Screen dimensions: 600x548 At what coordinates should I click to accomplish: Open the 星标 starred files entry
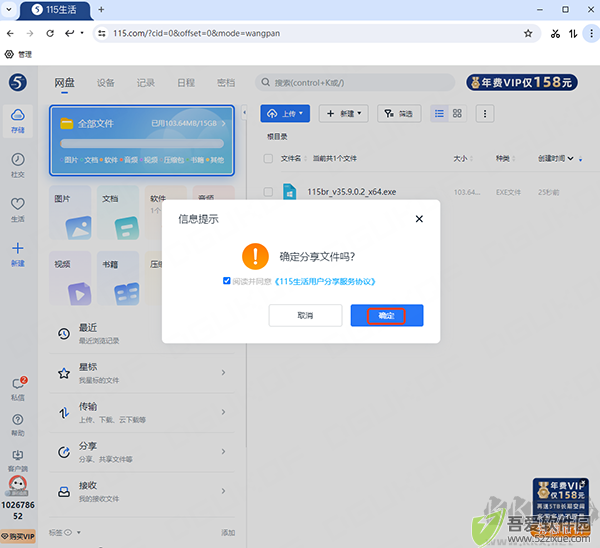tap(142, 373)
